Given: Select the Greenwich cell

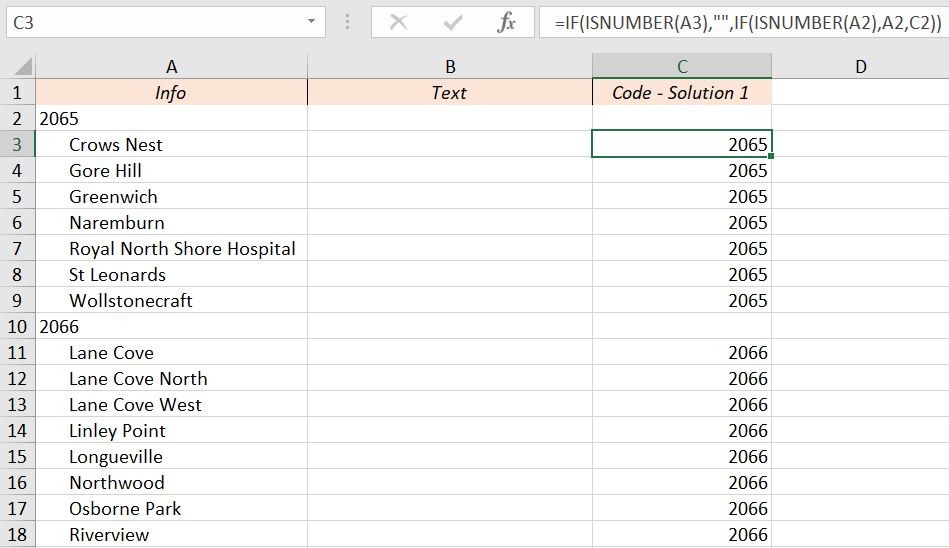Looking at the screenshot, I should [x=171, y=196].
